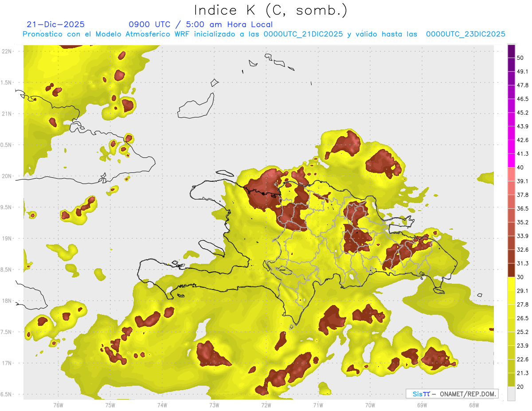Click the color scale value '22.6'
The image size is (532, 411).
523,360
